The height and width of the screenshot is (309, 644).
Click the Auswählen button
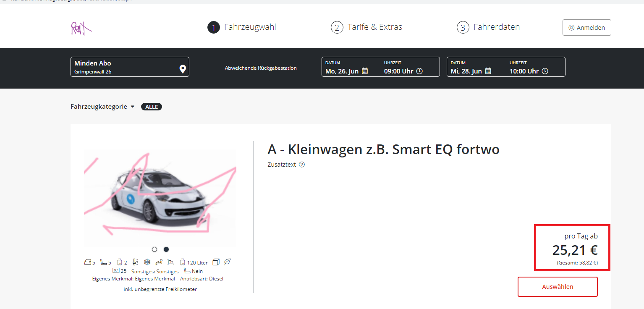[x=558, y=287]
